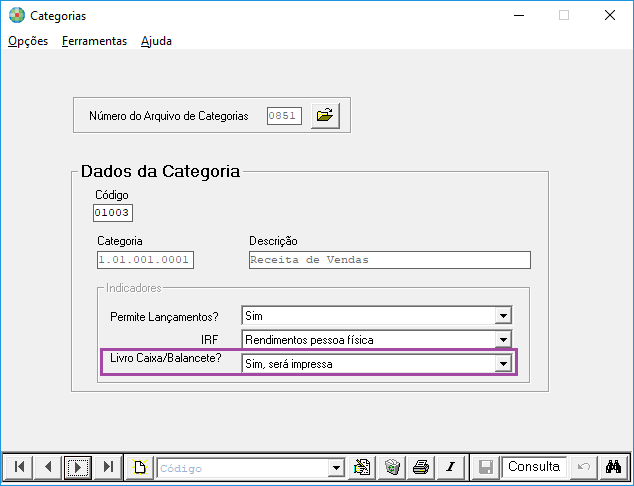634x486 pixels.
Task: Open the Opções menu
Action: tap(28, 41)
